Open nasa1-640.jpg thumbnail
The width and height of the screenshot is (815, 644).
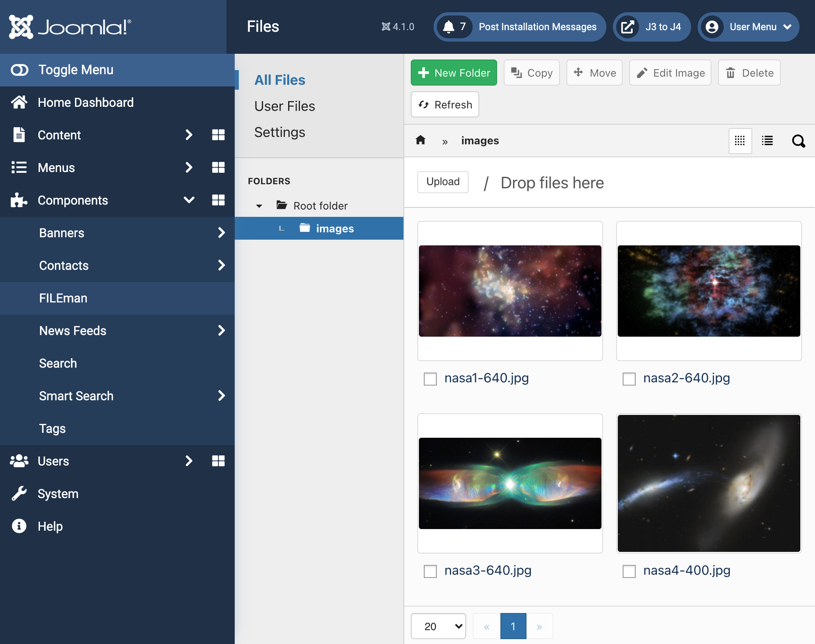[x=510, y=291]
